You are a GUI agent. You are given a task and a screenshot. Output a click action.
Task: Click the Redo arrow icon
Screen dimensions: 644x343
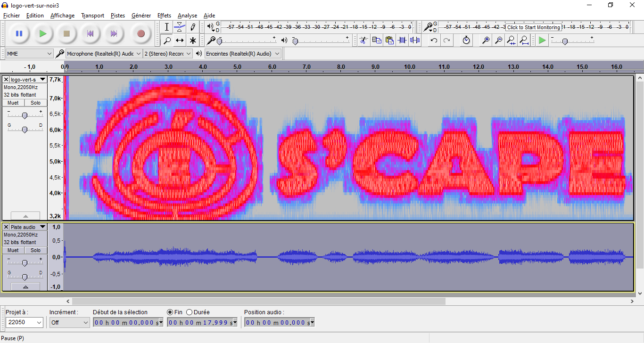pyautogui.click(x=446, y=40)
